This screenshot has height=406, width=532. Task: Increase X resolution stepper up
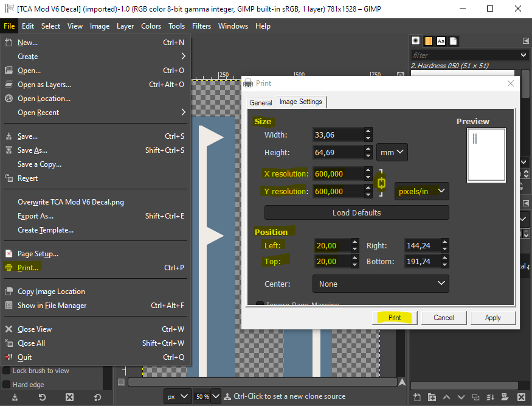(368, 170)
